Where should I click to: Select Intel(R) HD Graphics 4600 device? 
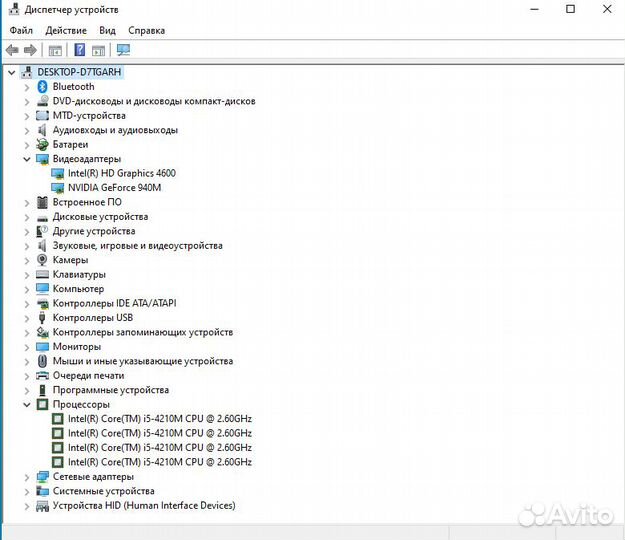click(x=122, y=173)
